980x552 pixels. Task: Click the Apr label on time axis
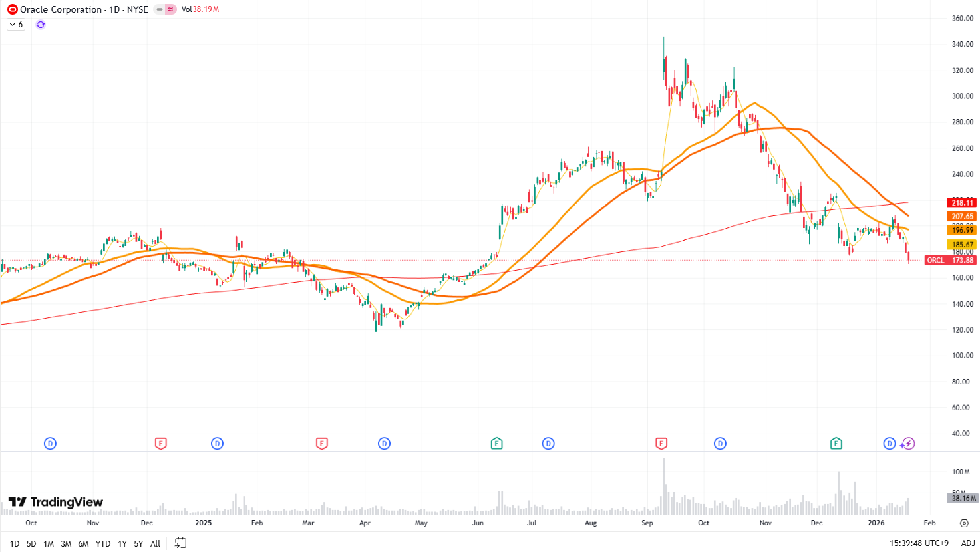(365, 523)
